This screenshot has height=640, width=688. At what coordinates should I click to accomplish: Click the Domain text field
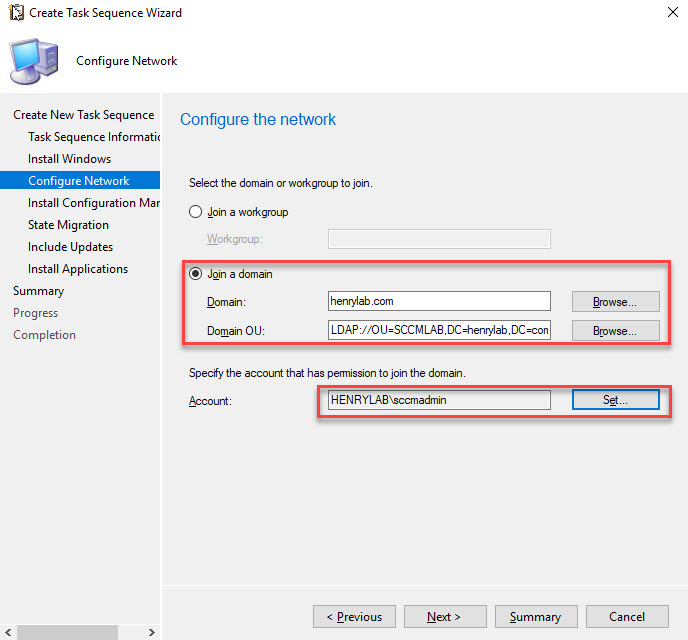point(439,301)
